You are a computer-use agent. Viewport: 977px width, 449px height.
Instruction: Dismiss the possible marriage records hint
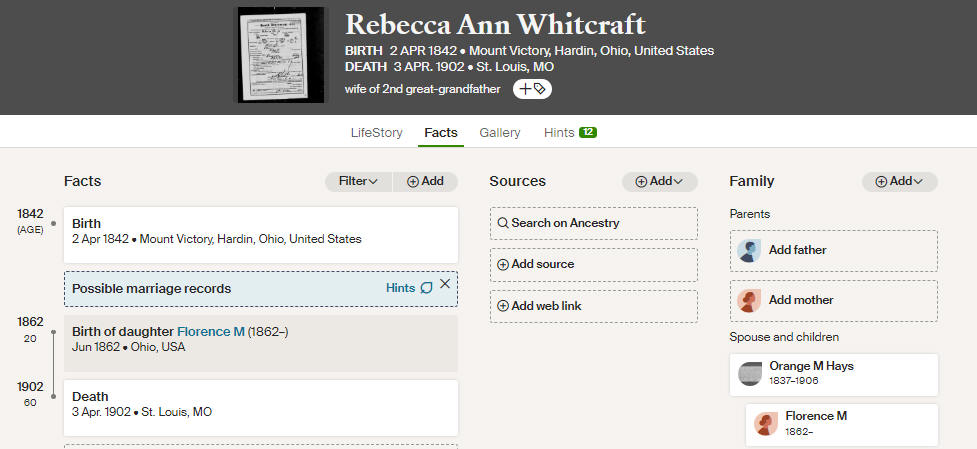(x=444, y=284)
